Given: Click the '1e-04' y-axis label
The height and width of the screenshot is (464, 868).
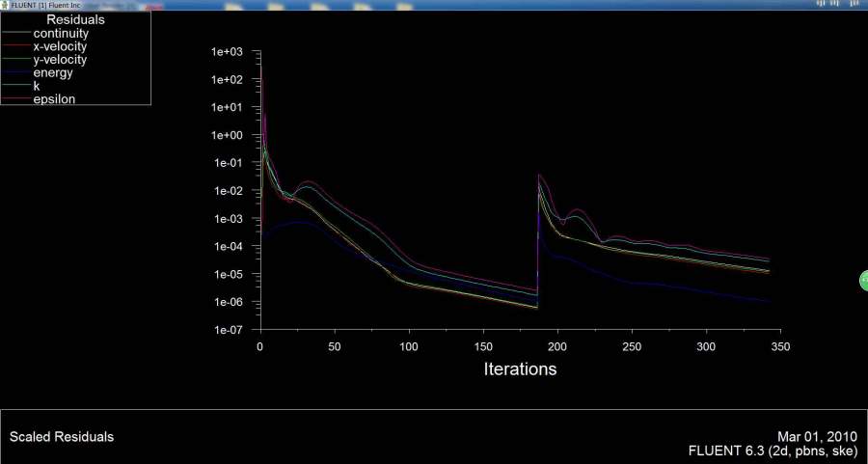Looking at the screenshot, I should click(228, 246).
